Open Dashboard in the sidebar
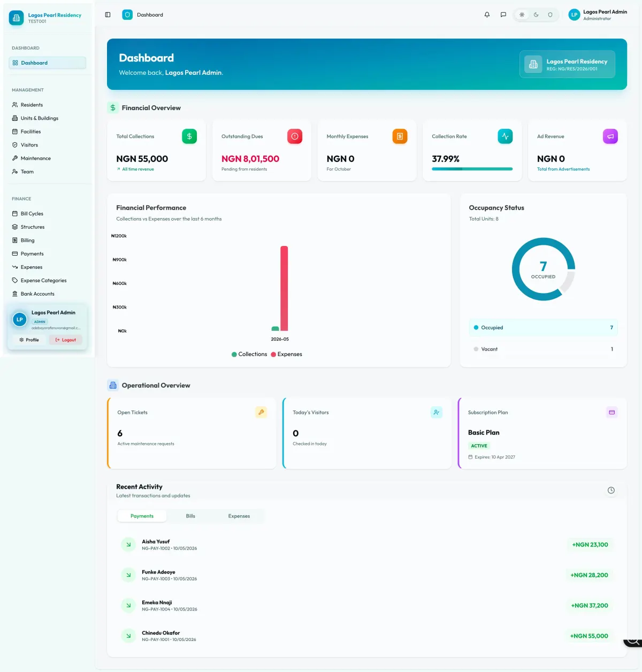The image size is (642, 672). [48, 63]
